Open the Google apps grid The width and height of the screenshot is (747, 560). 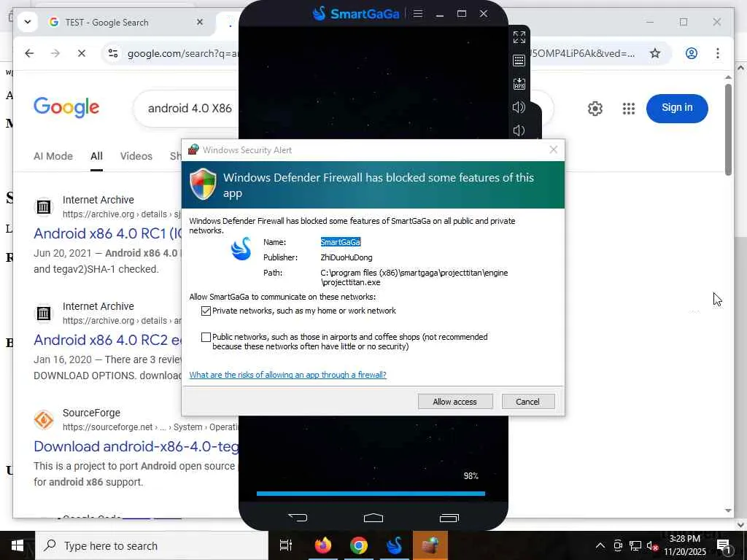pyautogui.click(x=629, y=109)
